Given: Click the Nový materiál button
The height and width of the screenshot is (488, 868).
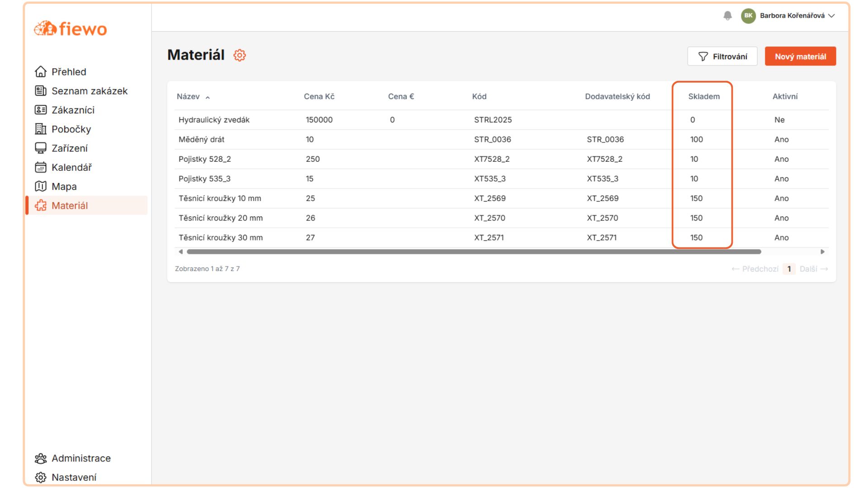Looking at the screenshot, I should 800,56.
